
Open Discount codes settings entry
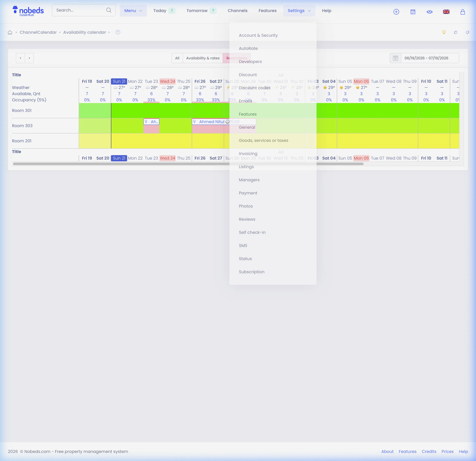[254, 88]
